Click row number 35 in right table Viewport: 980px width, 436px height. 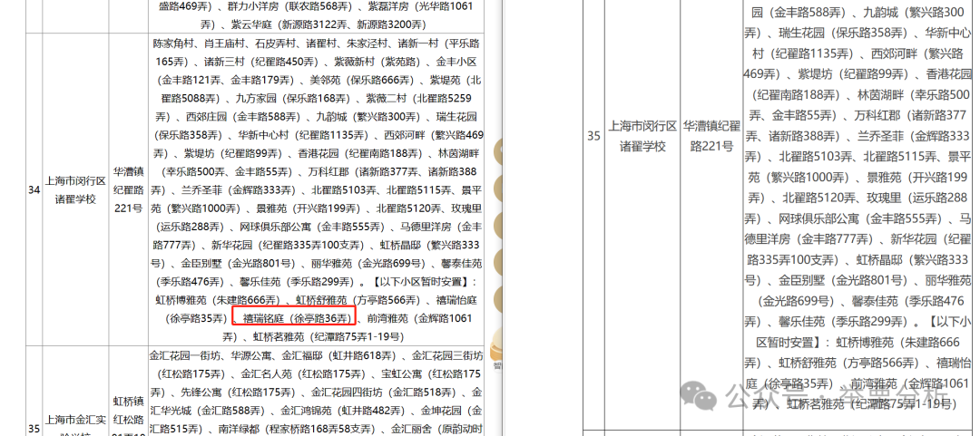click(x=593, y=136)
